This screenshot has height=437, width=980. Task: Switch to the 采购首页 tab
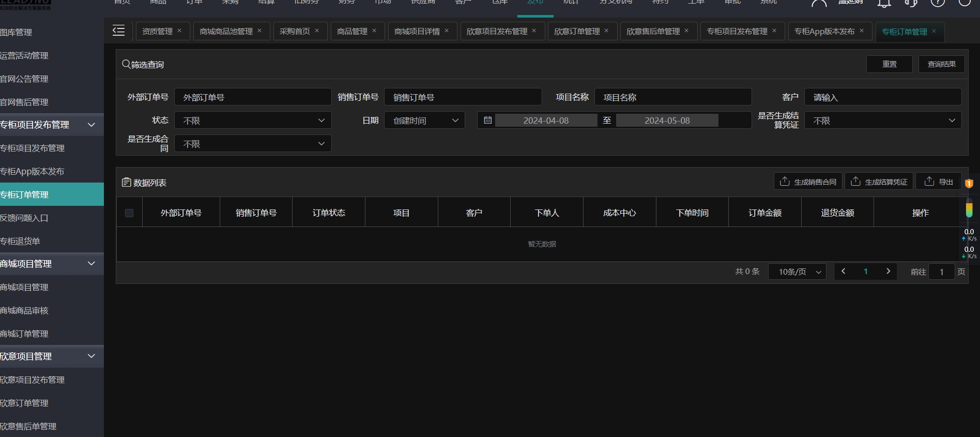coord(295,32)
